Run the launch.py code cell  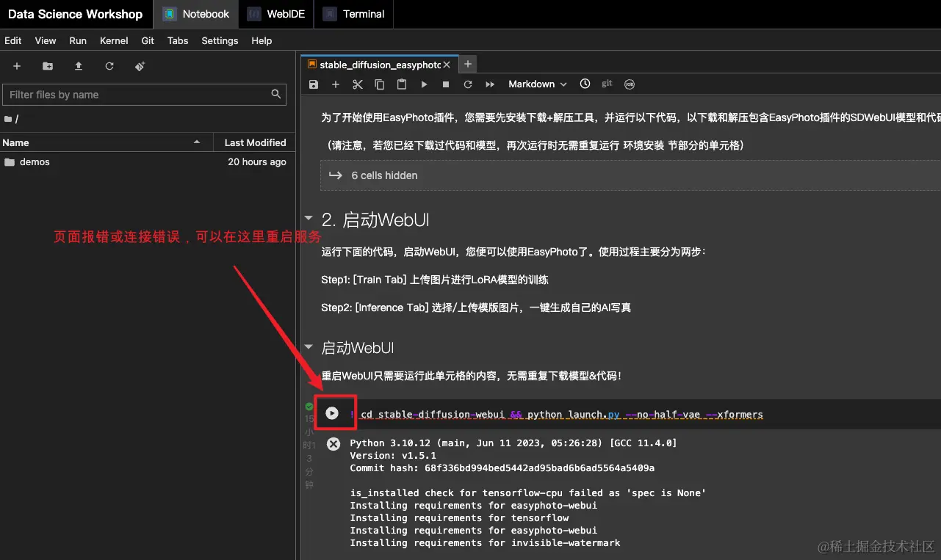click(332, 413)
